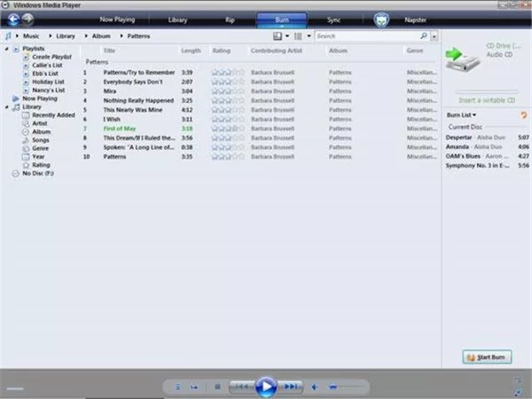This screenshot has height=399, width=532.
Task: Open the search options dropdown arrow
Action: 434,36
